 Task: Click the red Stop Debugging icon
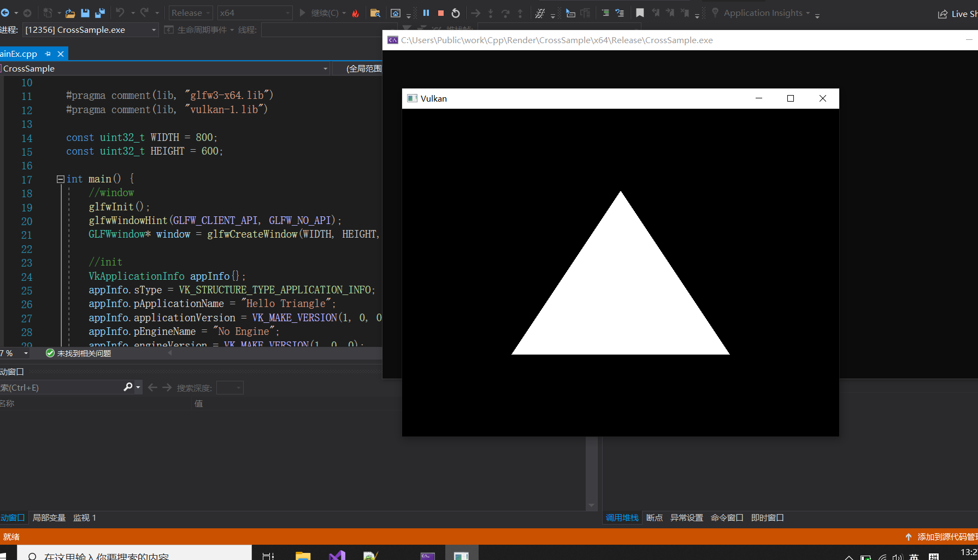pos(441,13)
